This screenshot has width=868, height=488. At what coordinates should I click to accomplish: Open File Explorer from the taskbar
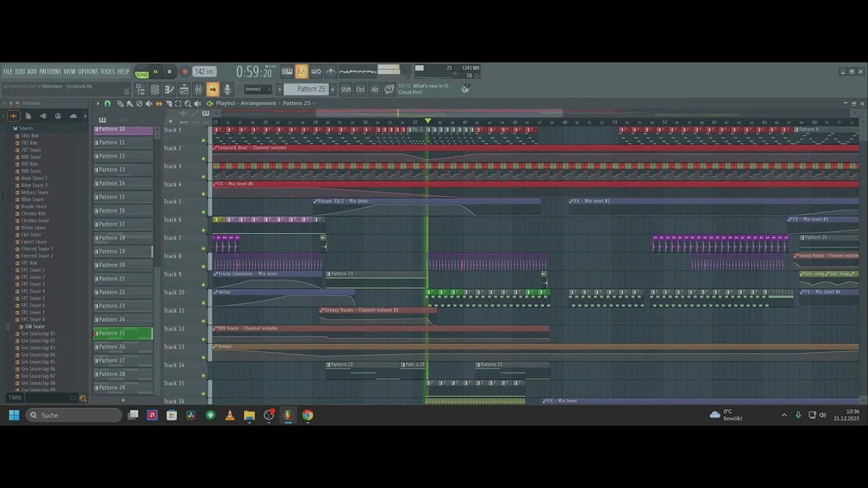tap(250, 415)
